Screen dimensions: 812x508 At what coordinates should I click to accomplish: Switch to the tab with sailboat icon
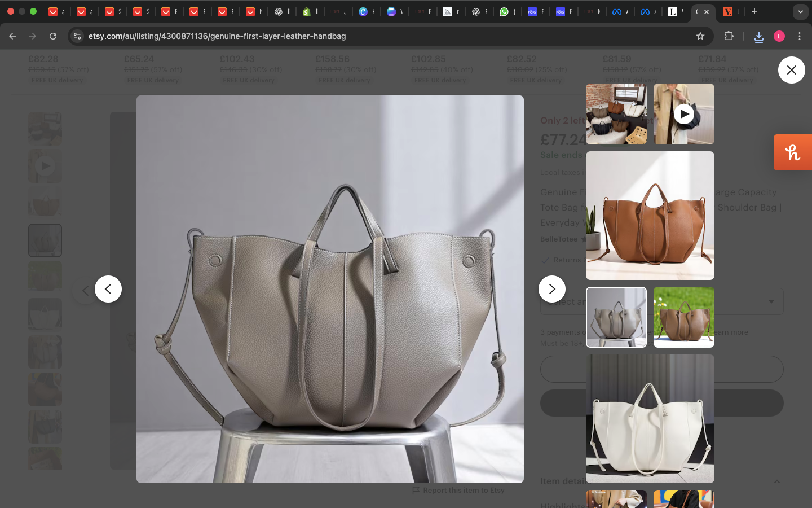click(451, 11)
